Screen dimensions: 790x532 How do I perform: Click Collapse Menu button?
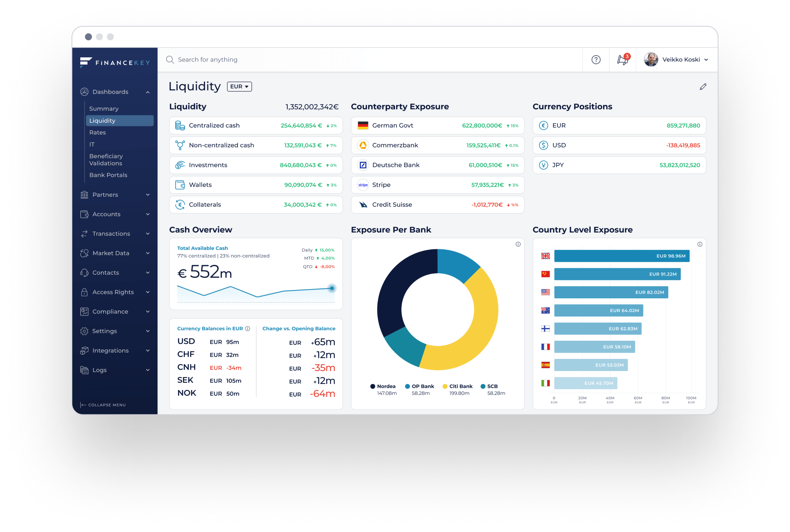pos(103,405)
